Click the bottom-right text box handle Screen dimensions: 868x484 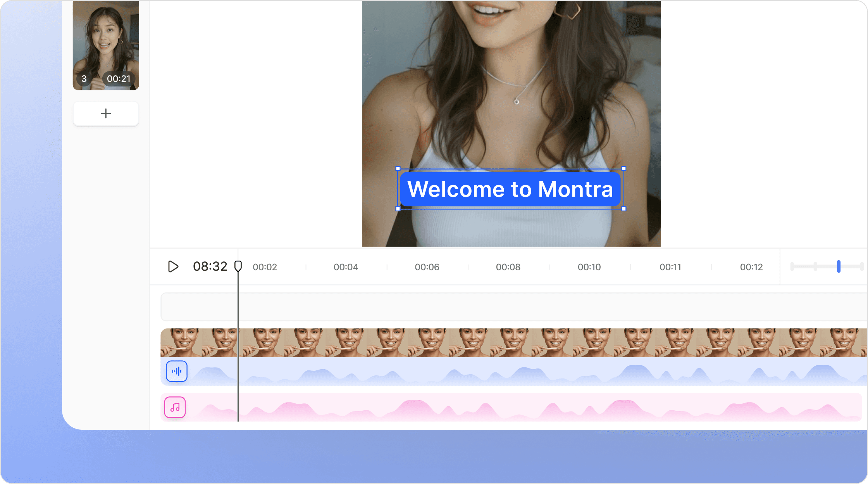(623, 209)
